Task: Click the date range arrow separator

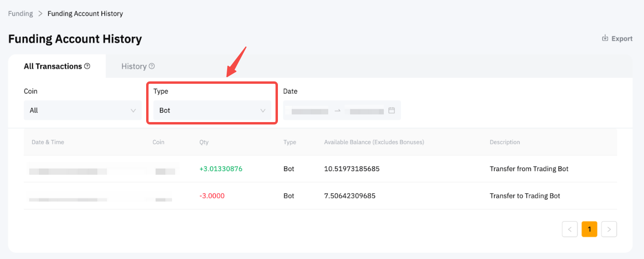Action: pyautogui.click(x=337, y=111)
